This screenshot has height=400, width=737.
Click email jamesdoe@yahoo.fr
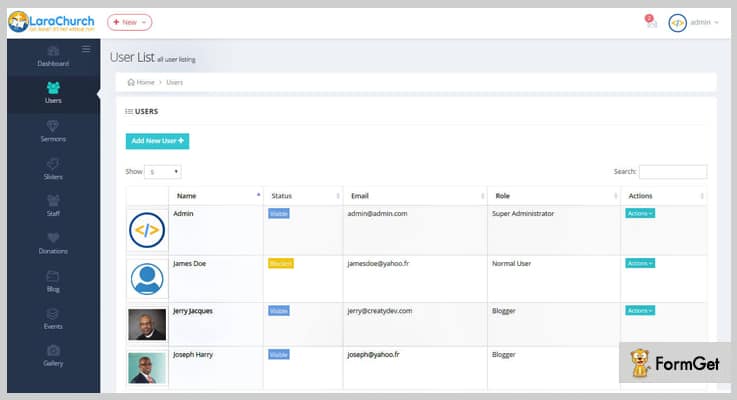coord(378,263)
